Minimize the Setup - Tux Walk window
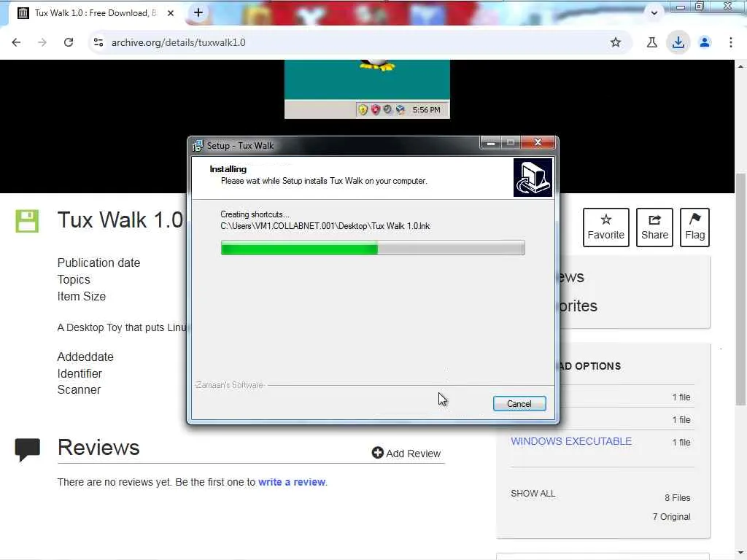Image resolution: width=747 pixels, height=560 pixels. coord(490,143)
